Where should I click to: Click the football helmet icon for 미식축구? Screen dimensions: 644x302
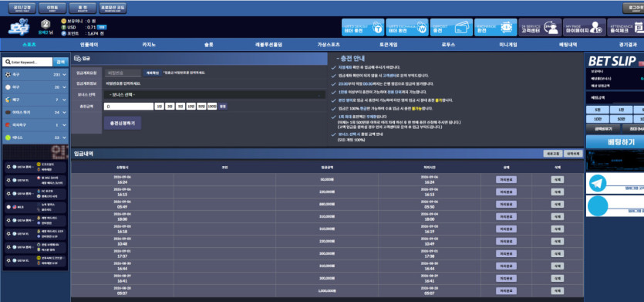pos(8,124)
